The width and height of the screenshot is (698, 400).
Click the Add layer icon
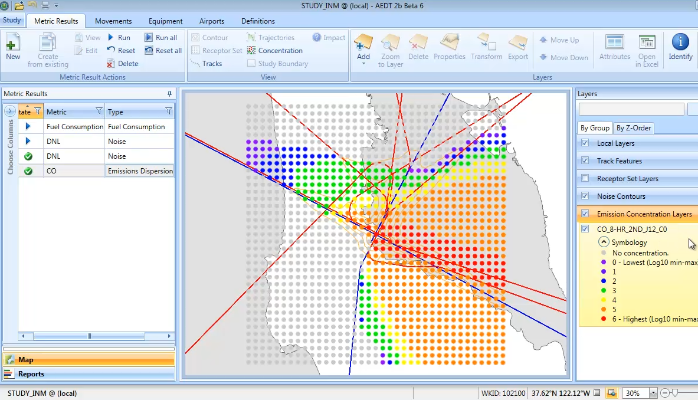click(x=363, y=45)
